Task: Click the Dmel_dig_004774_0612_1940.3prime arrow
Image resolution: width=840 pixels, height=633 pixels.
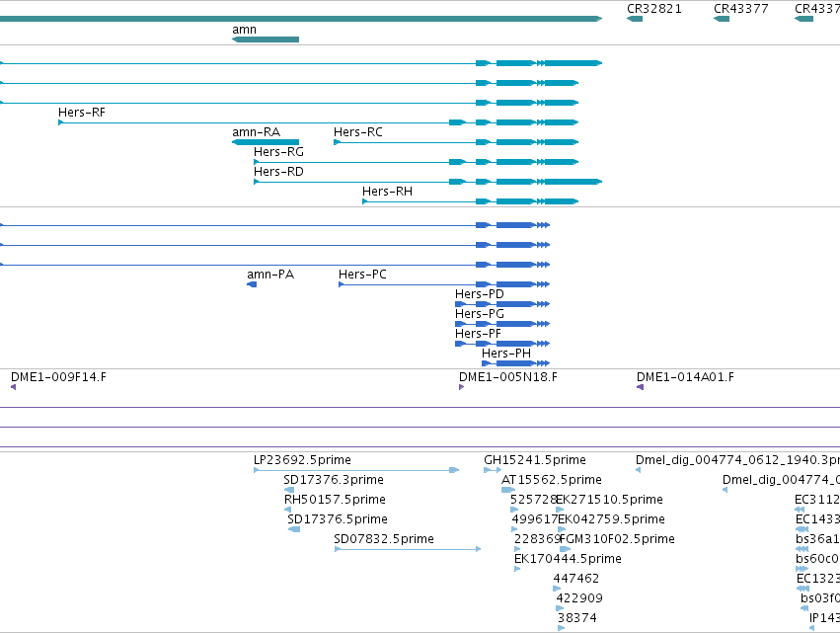Action: 638,470
